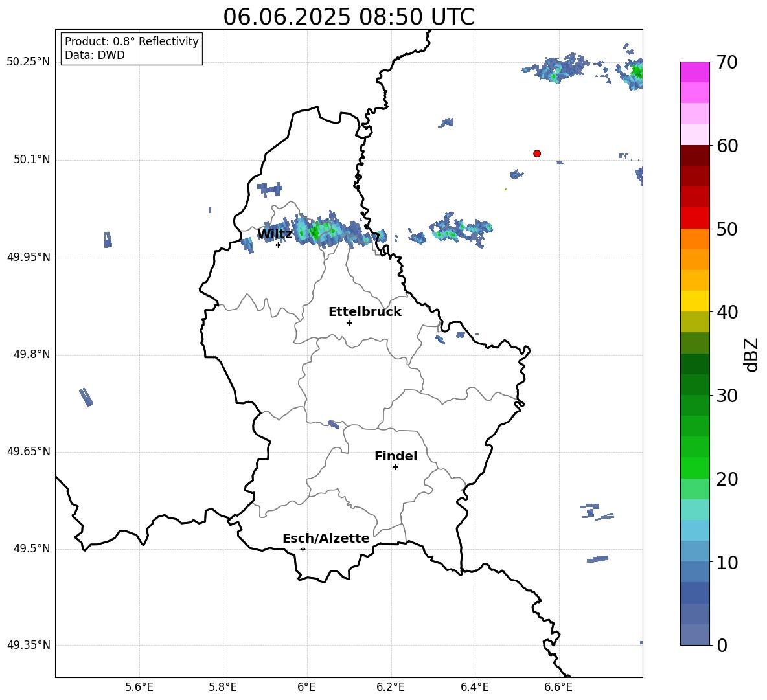Click the 50 value on the colorbar
Viewport: 767px width, 700px height.
pyautogui.click(x=727, y=229)
